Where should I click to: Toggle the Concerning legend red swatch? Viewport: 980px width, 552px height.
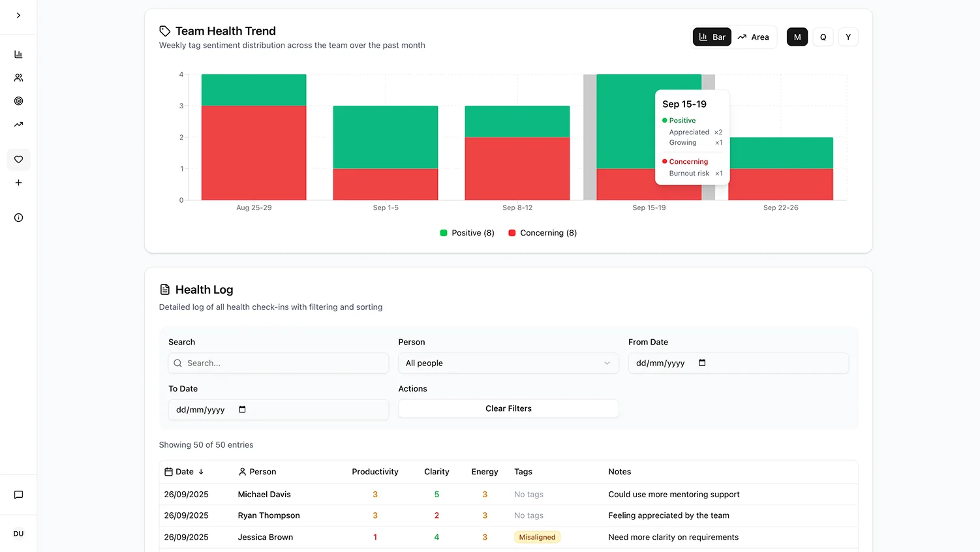512,233
